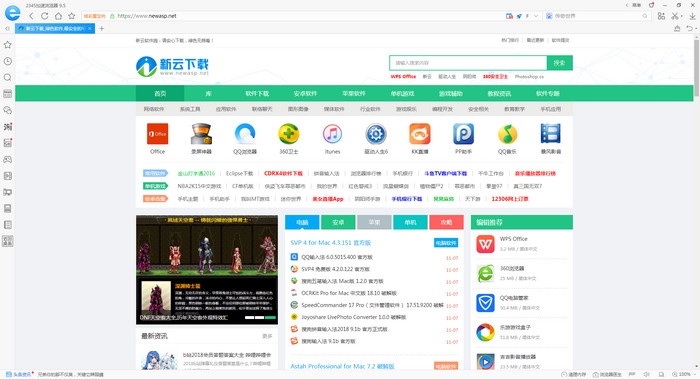This screenshot has width=700, height=379.
Task: Bookmark this page with the toolbar star
Action: (71, 16)
